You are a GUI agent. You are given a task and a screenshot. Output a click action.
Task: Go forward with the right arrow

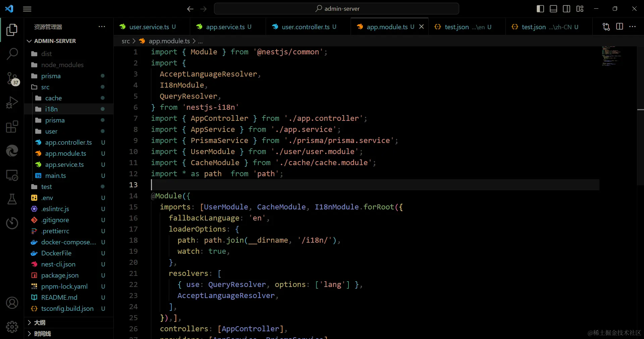(x=204, y=9)
